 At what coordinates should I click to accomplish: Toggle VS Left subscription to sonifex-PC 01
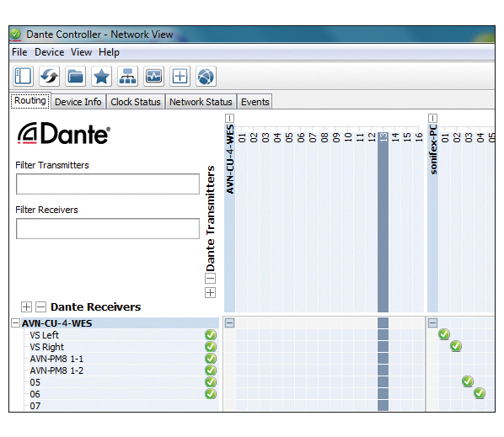coord(444,334)
